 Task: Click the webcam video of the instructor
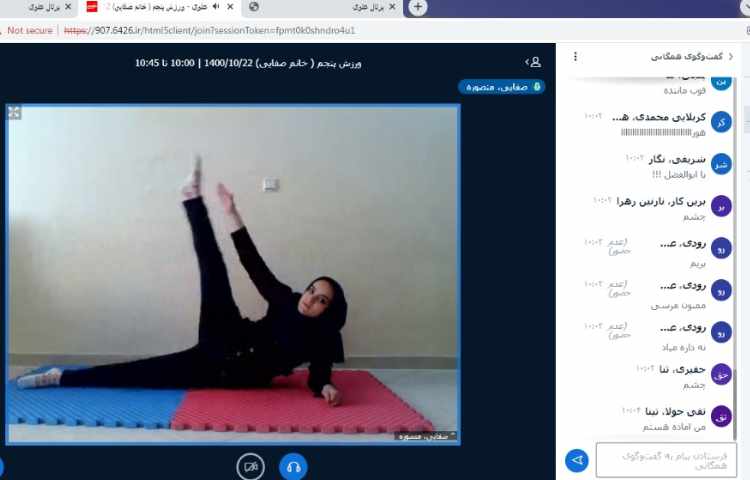(233, 274)
